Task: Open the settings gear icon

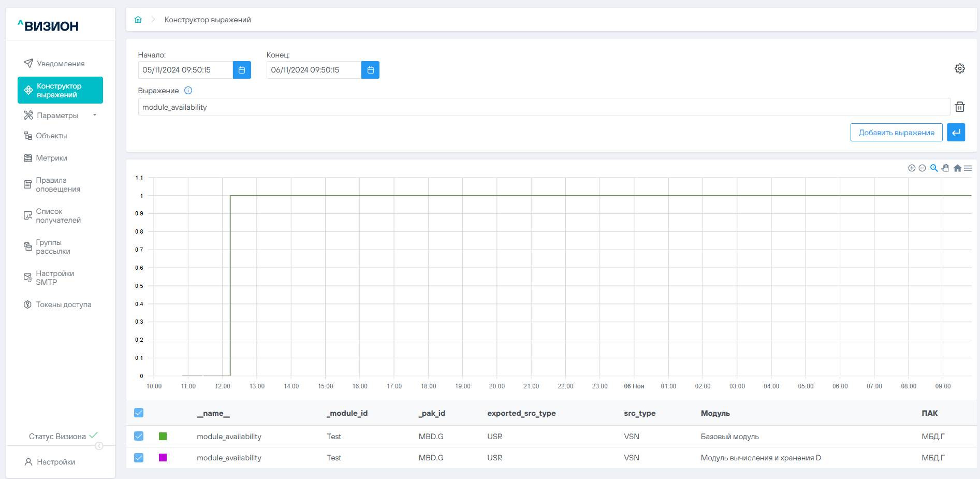Action: click(x=959, y=68)
